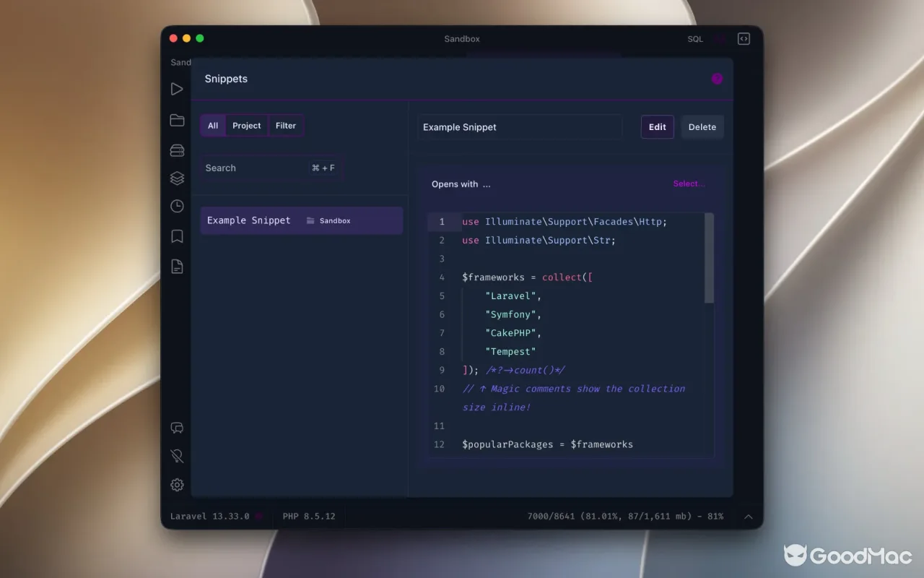
Task: Open the chat bubbles icon
Action: click(x=177, y=428)
